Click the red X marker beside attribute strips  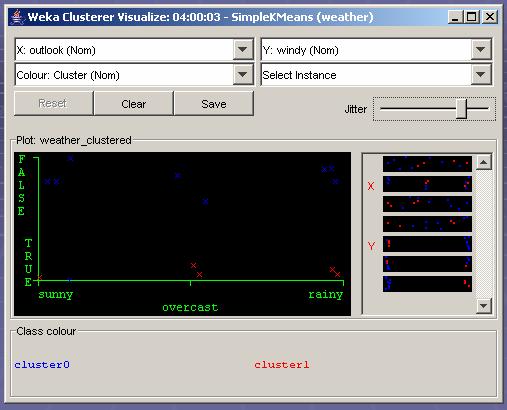point(371,186)
